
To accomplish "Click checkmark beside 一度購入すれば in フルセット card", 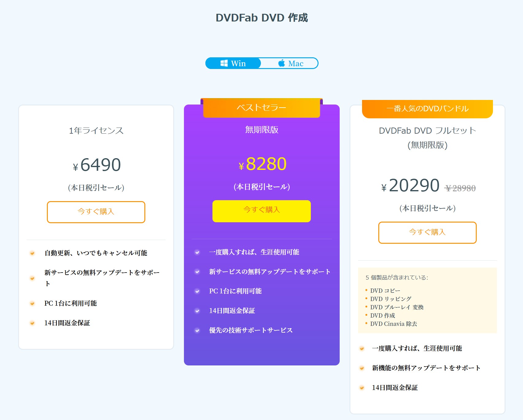I will (362, 349).
